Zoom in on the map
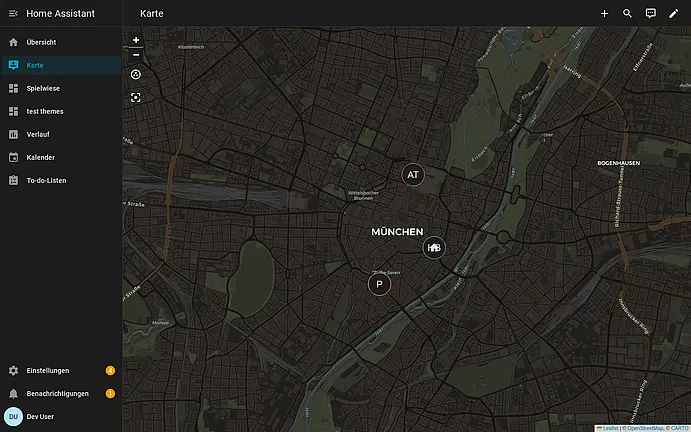Image resolution: width=691 pixels, height=432 pixels. point(136,40)
